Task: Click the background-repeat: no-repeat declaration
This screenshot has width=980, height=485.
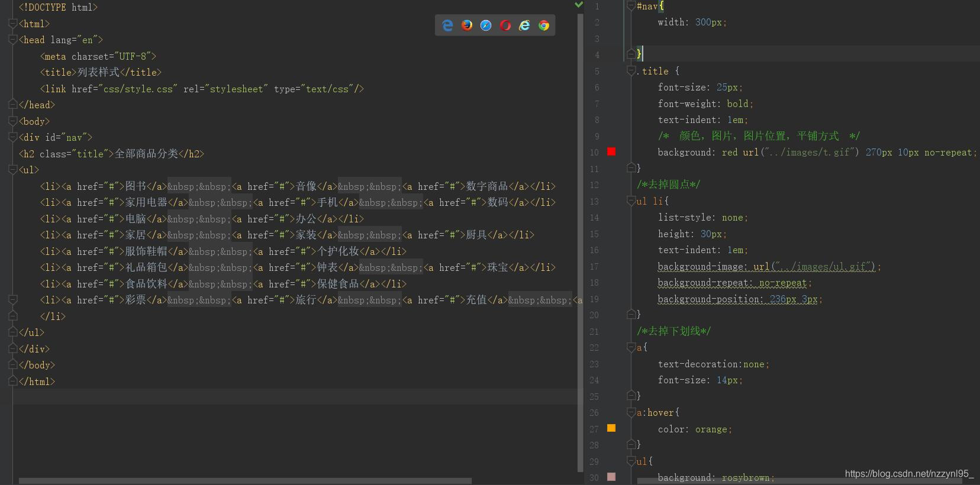Action: point(734,283)
